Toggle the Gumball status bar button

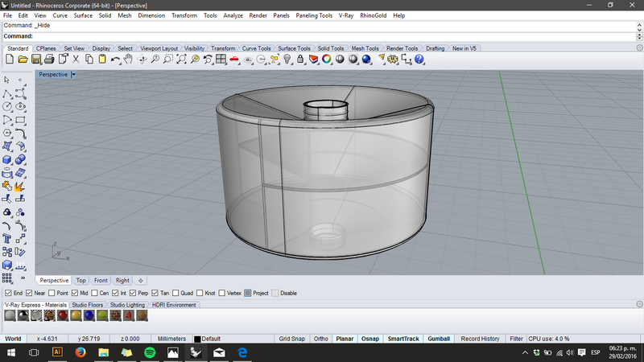[439, 339]
